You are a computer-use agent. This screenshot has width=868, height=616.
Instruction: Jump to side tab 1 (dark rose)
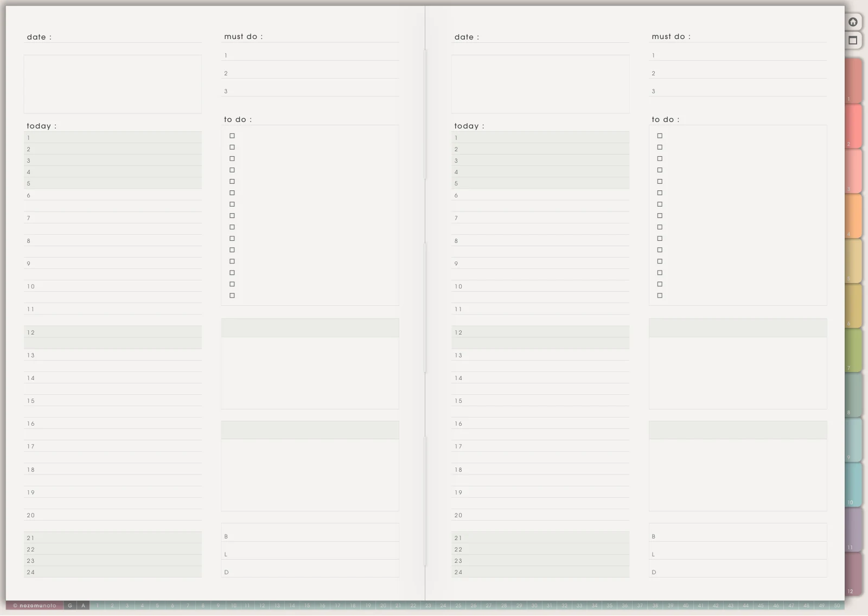pyautogui.click(x=853, y=81)
